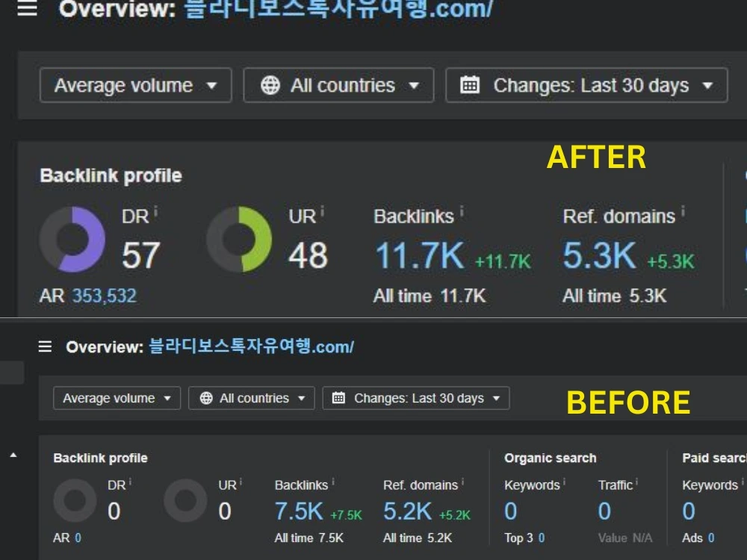
Task: Click Top 3 value 0
Action: (542, 538)
